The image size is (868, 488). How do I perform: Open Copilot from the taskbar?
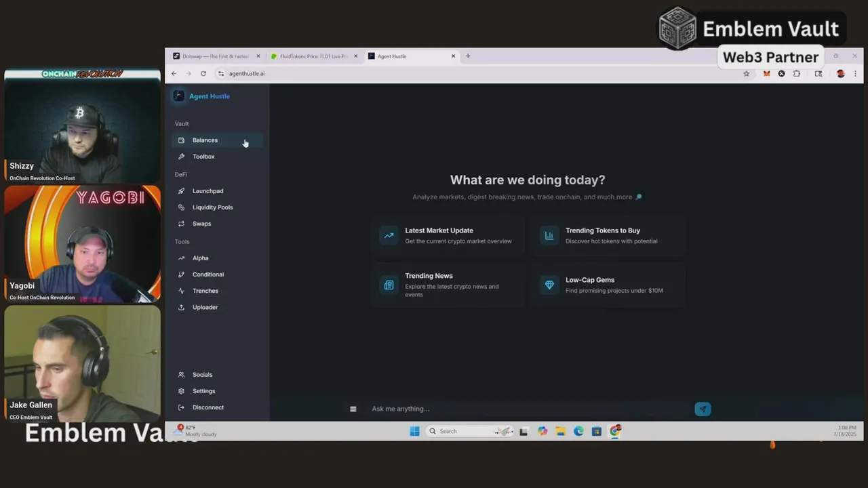tap(542, 431)
